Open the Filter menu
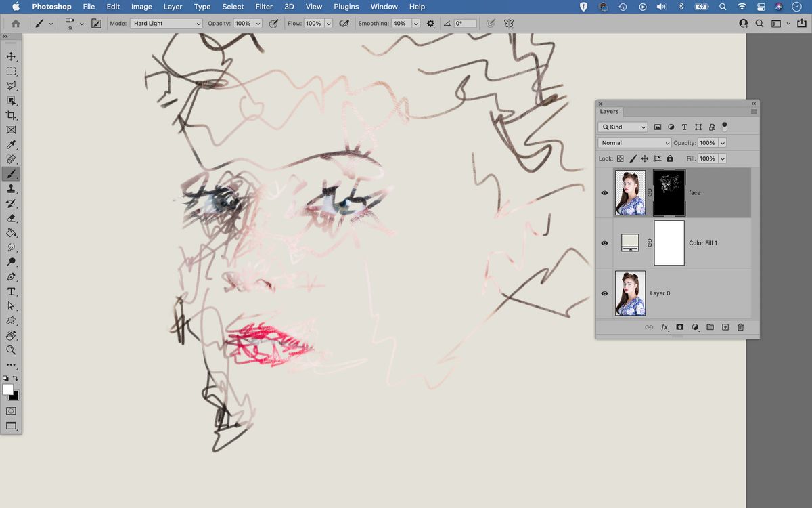The height and width of the screenshot is (508, 812). point(264,7)
